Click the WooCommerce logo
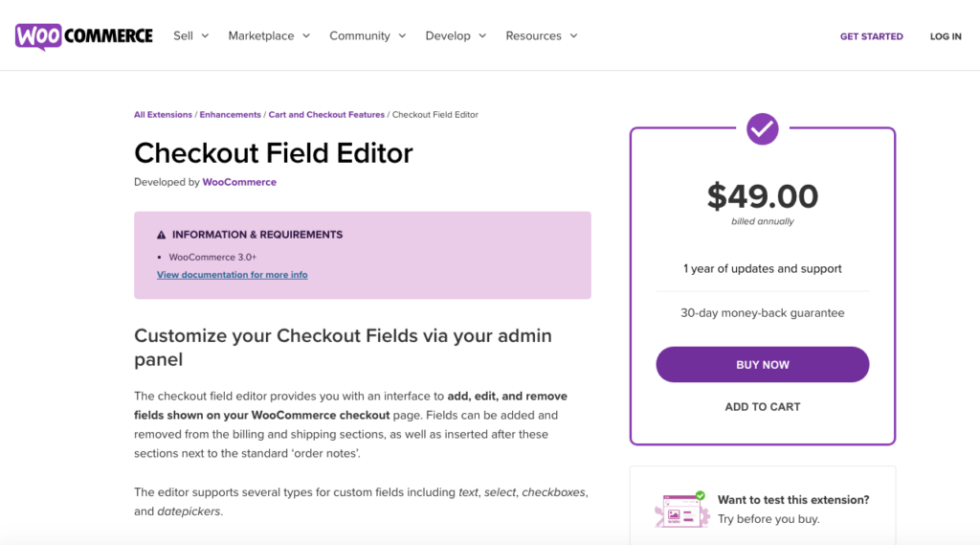Screen dimensions: 980x545 (x=84, y=36)
